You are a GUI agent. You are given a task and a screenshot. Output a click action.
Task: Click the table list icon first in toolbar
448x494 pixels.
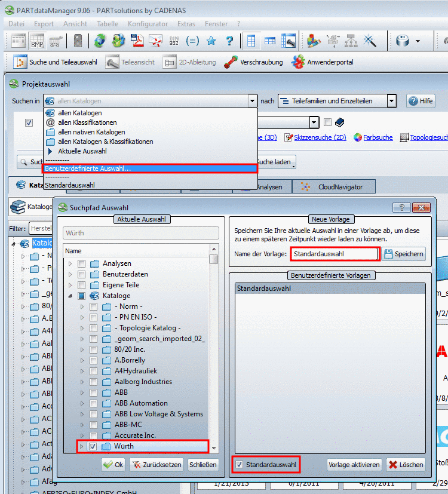coord(19,41)
